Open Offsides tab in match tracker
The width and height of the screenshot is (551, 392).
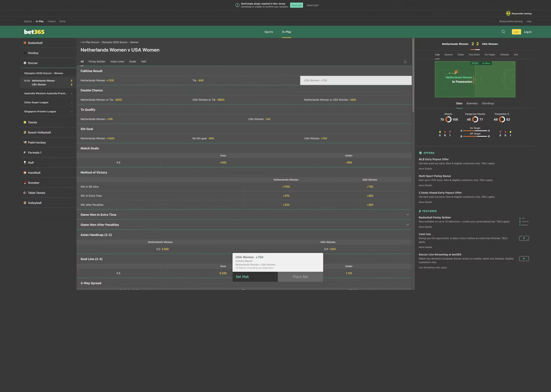504,55
